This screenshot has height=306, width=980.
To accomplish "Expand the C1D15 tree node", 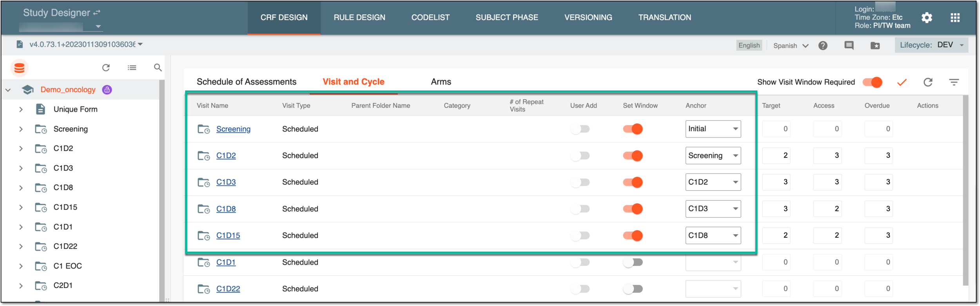I will (21, 208).
